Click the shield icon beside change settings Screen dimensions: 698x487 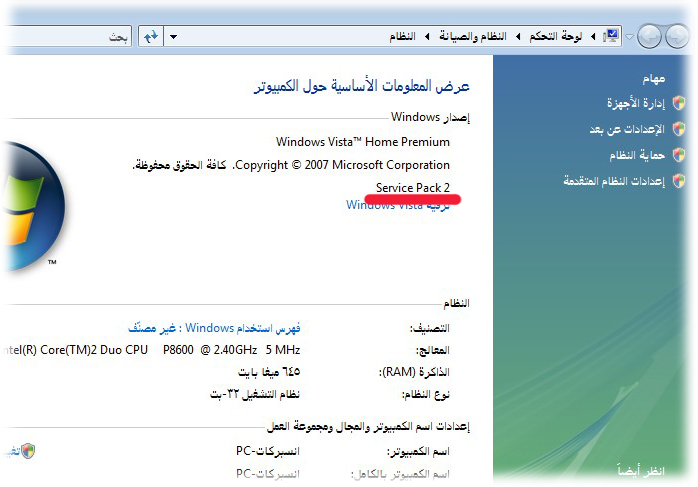pyautogui.click(x=28, y=451)
